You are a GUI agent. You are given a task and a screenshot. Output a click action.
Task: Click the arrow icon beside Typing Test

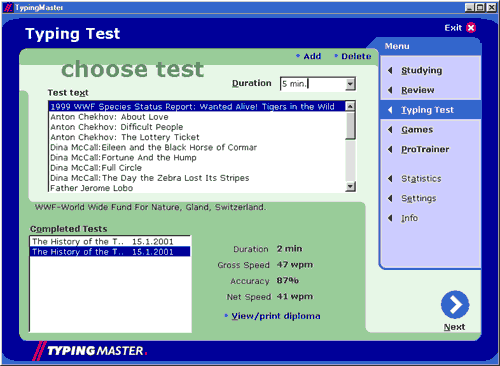[390, 110]
